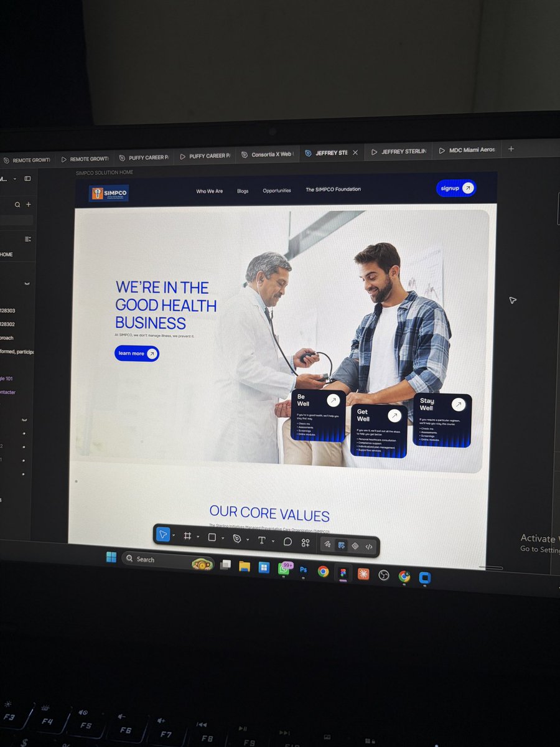Click Opportunities nav link

coord(277,190)
